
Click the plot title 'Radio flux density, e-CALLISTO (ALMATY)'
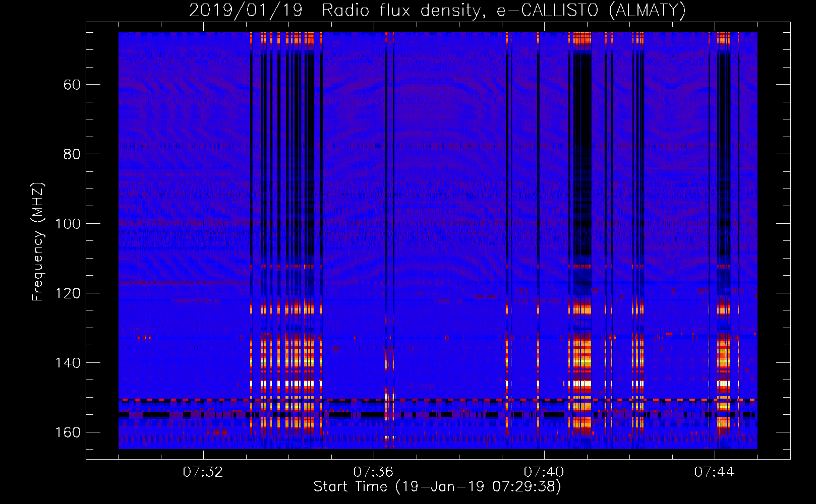point(504,10)
